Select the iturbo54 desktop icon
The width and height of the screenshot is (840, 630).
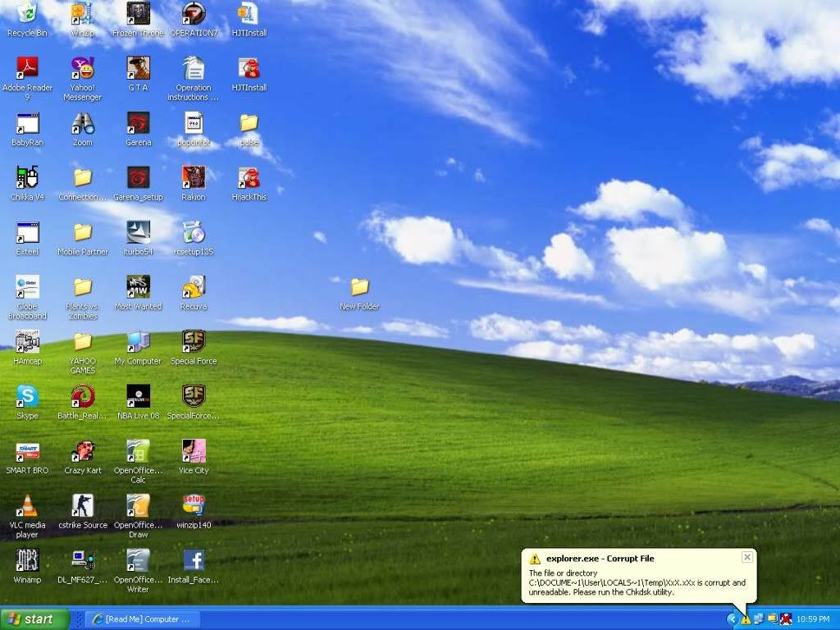coord(138,239)
